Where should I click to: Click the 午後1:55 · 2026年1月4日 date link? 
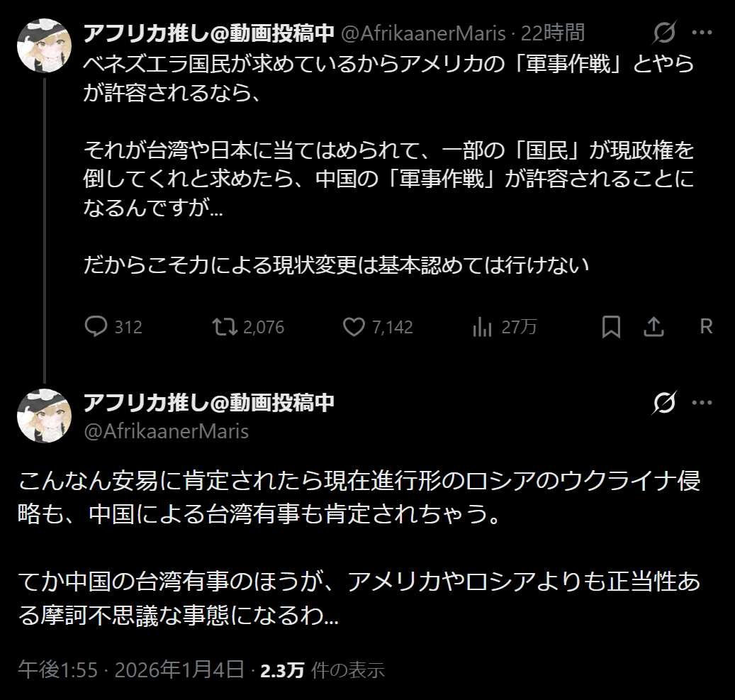click(x=132, y=670)
